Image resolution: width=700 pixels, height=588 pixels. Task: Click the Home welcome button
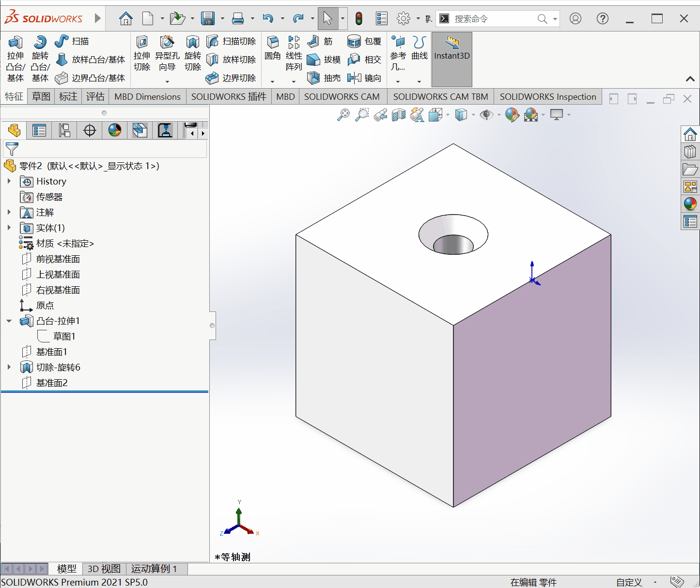click(126, 19)
